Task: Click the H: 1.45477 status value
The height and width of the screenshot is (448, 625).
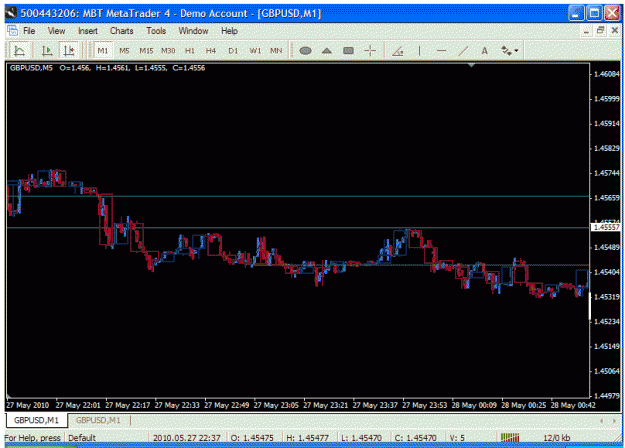Action: click(307, 438)
